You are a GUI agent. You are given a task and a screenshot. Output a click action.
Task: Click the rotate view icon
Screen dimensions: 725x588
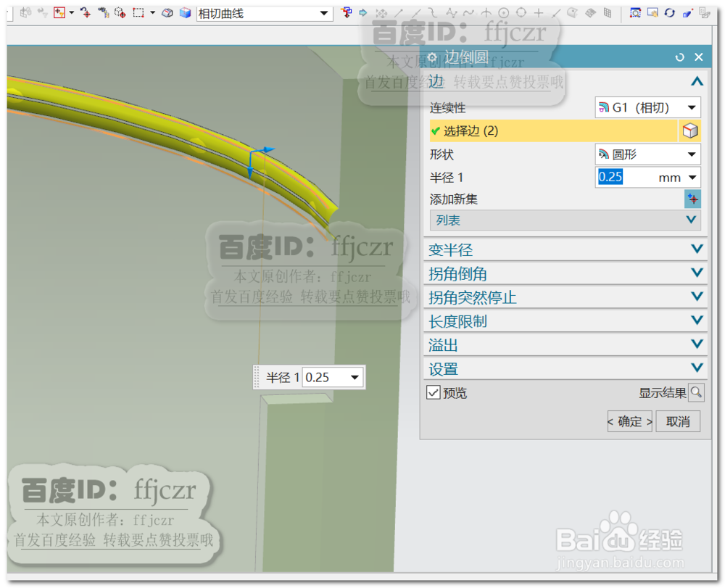click(669, 12)
